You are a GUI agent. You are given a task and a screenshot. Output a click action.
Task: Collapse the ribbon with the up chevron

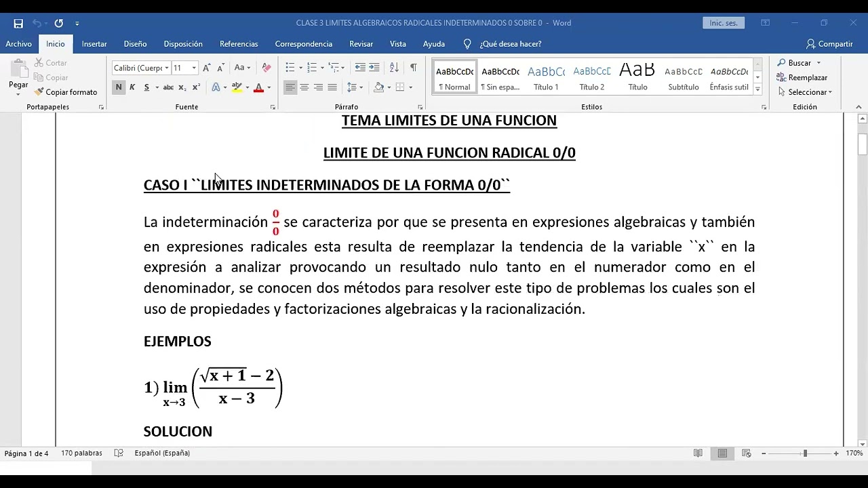click(859, 107)
